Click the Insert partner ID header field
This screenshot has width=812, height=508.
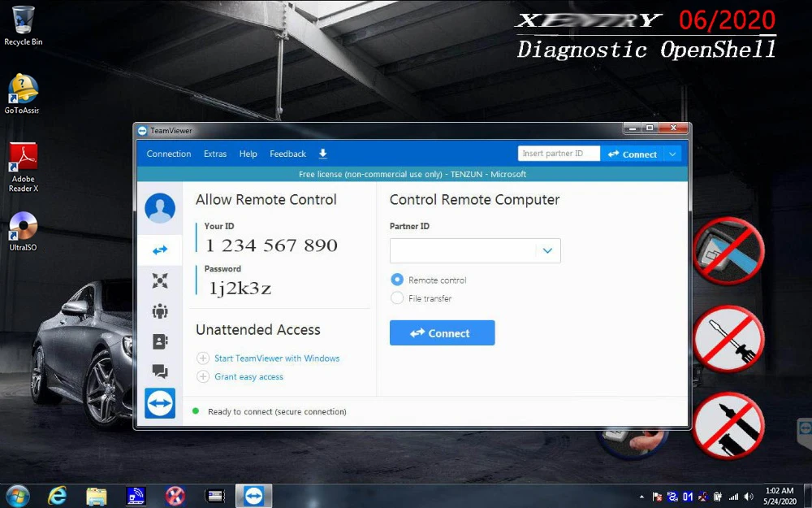tap(559, 154)
